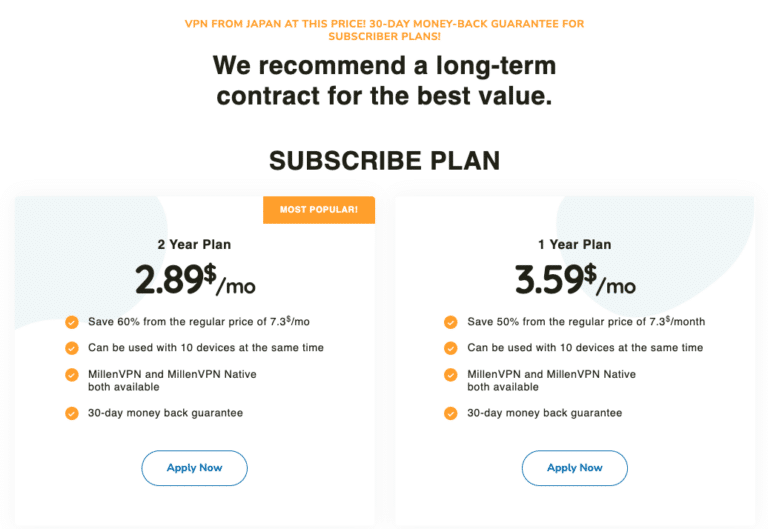Click checkmark icon beside 1 Year '10 devices' feature

451,348
